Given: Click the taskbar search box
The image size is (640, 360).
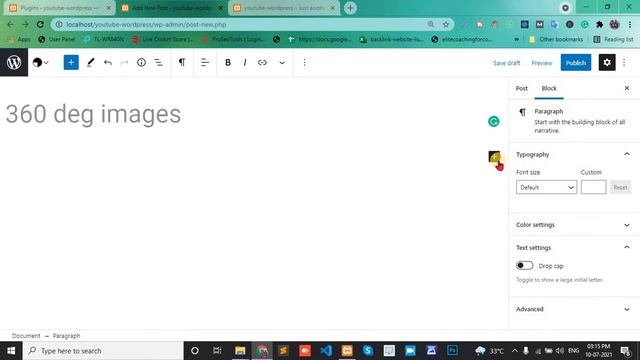Looking at the screenshot, I should pyautogui.click(x=102, y=351).
